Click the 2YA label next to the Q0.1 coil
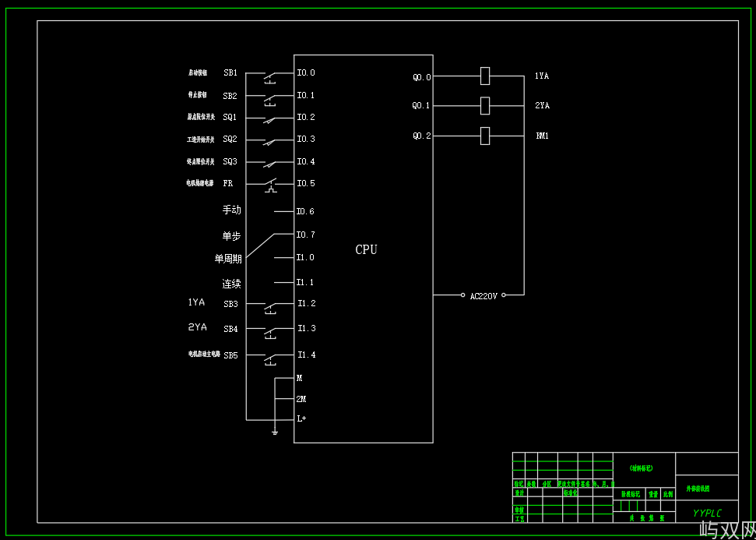Image resolution: width=756 pixels, height=540 pixels. [x=542, y=106]
